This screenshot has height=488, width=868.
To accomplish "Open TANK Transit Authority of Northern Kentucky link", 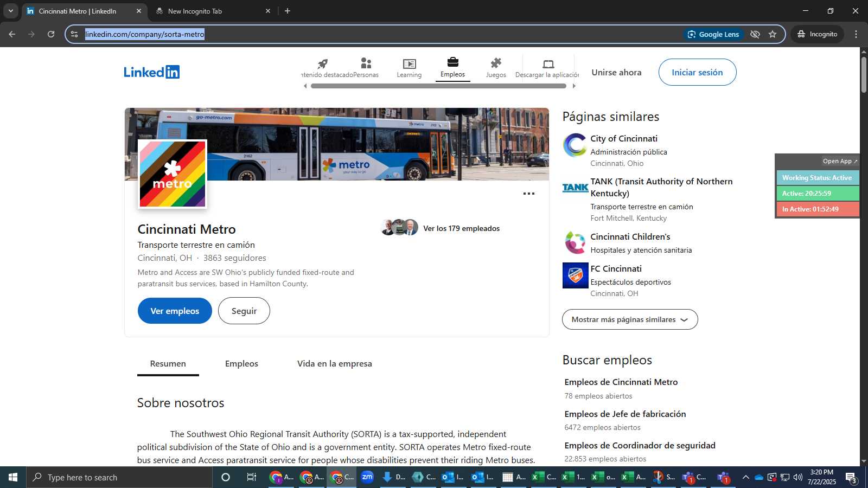I will [x=661, y=187].
